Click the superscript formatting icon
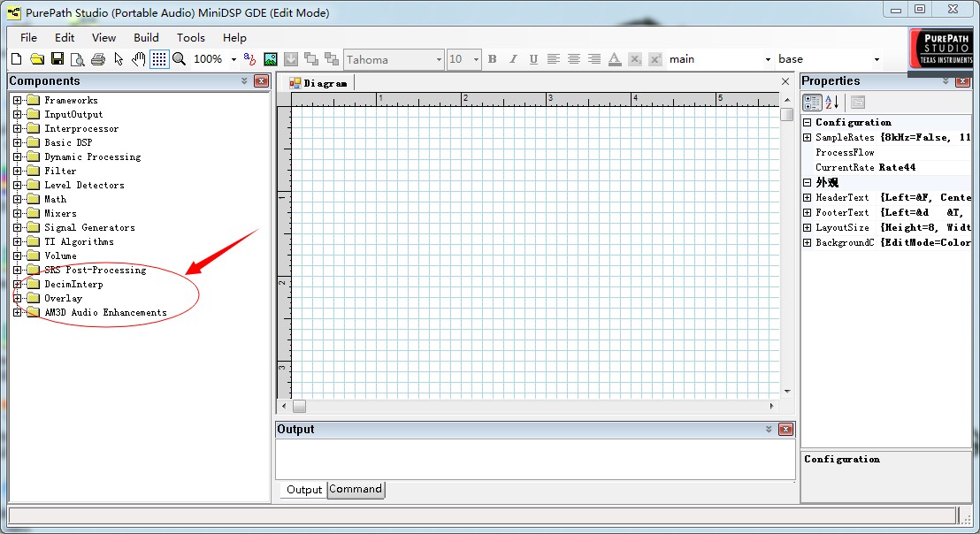The image size is (980, 534). (655, 59)
